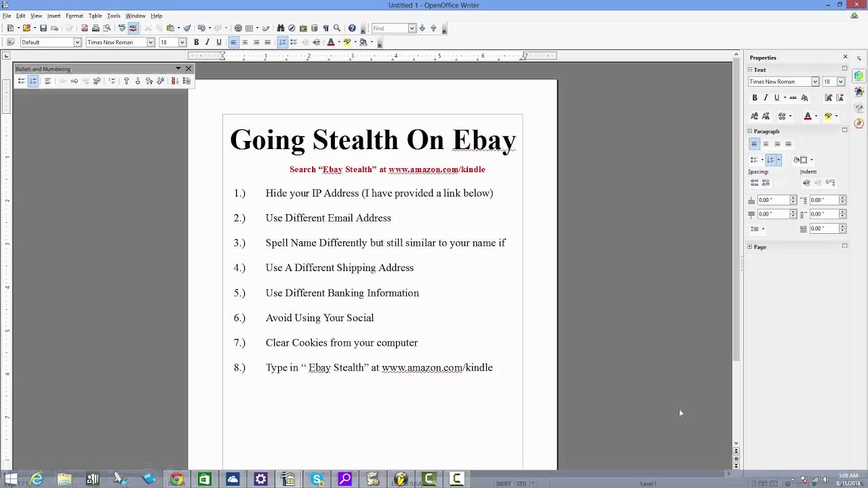Image resolution: width=868 pixels, height=488 pixels.
Task: Demote one level in Bullets and Numbering toolbar
Action: (75, 81)
